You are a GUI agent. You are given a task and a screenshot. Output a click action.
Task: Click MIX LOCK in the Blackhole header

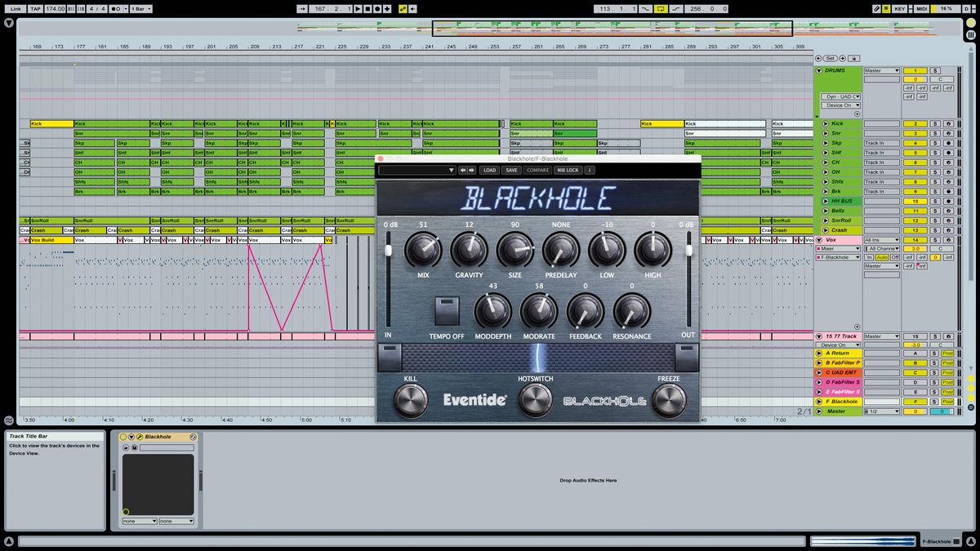568,171
